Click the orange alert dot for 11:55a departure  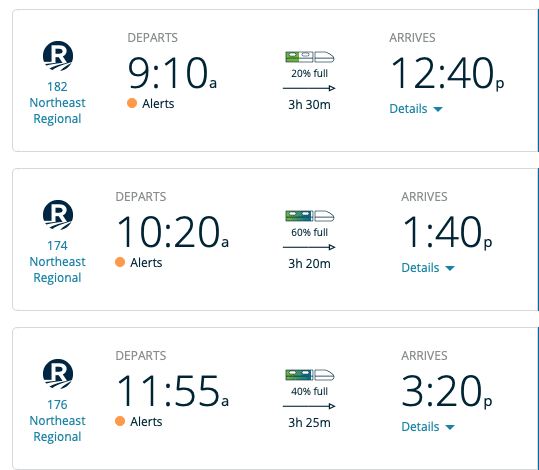120,421
